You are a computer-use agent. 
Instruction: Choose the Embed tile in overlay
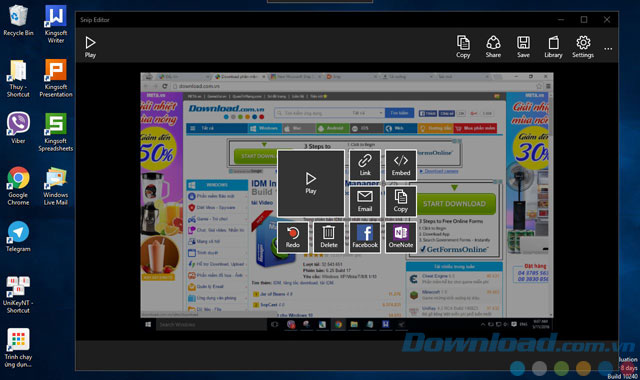pos(401,165)
